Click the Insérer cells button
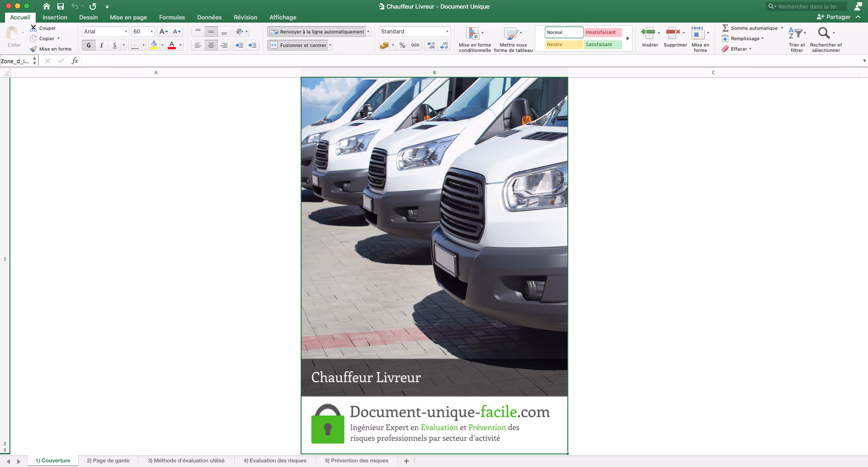This screenshot has height=467, width=868. (x=650, y=37)
